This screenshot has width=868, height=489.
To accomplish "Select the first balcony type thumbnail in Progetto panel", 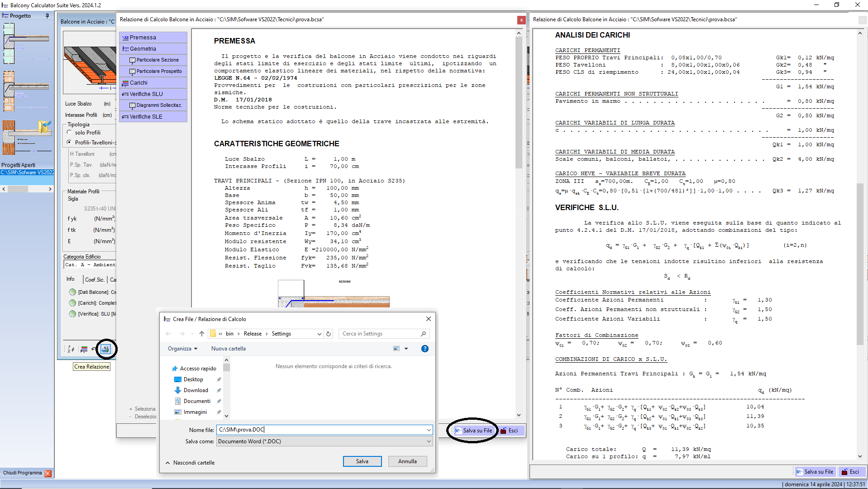I will point(27,43).
